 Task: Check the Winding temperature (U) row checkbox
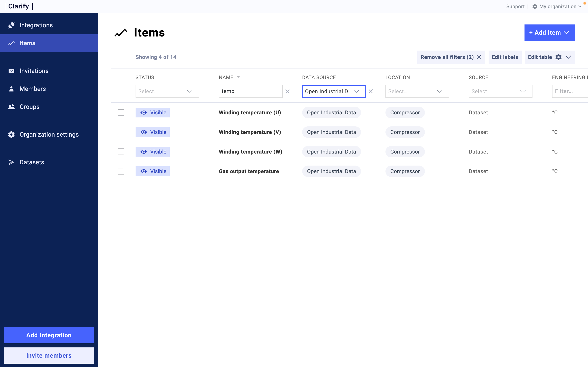121,113
